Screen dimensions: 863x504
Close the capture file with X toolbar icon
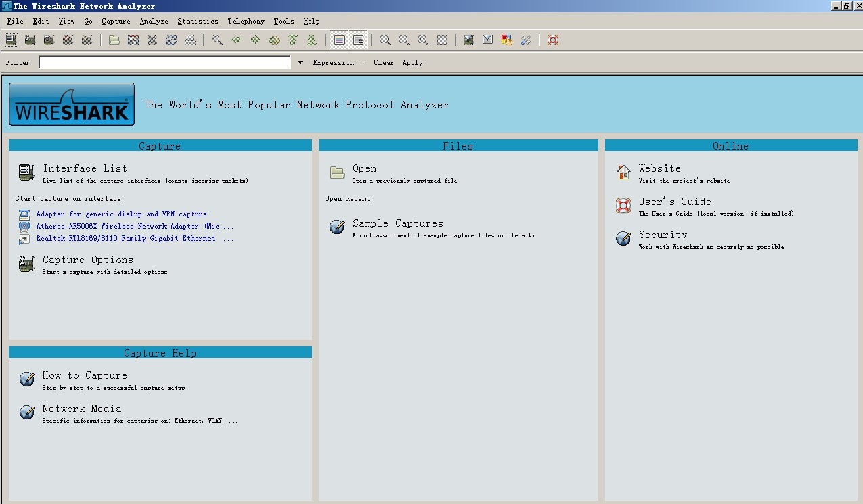tap(152, 40)
